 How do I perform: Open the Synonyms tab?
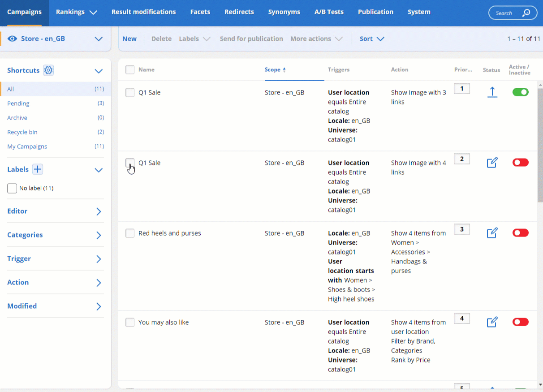[284, 12]
